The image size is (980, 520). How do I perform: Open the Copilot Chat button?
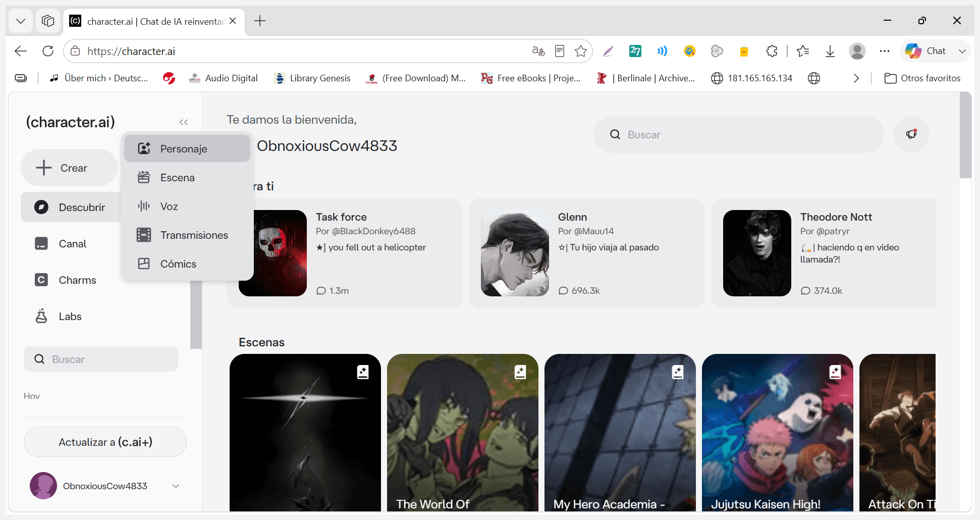pyautogui.click(x=926, y=51)
